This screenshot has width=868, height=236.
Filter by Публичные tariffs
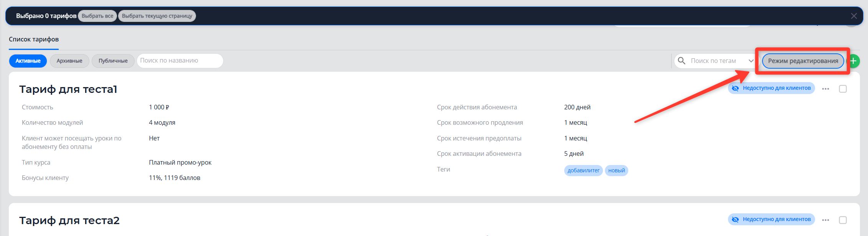(113, 61)
